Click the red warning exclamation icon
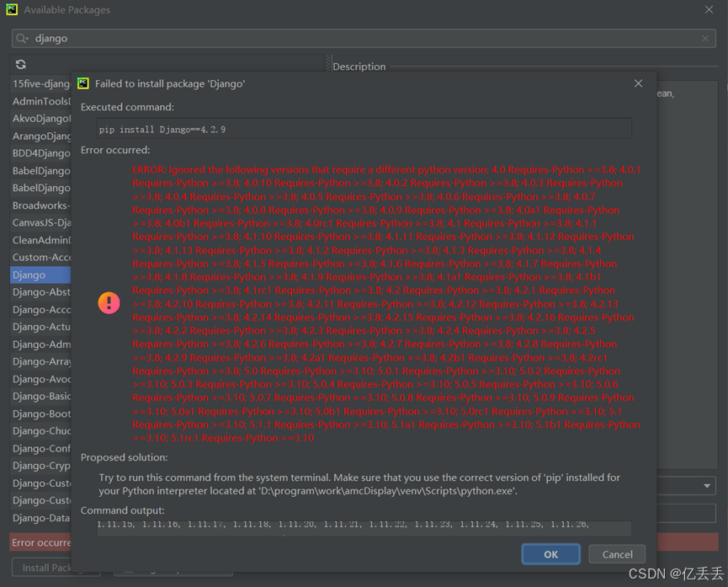 tap(109, 303)
